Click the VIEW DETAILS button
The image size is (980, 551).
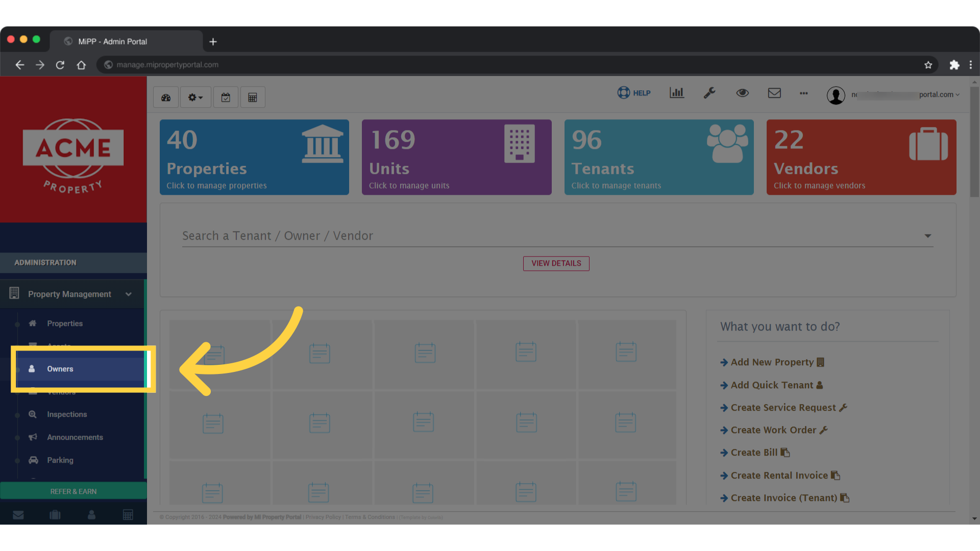tap(556, 264)
